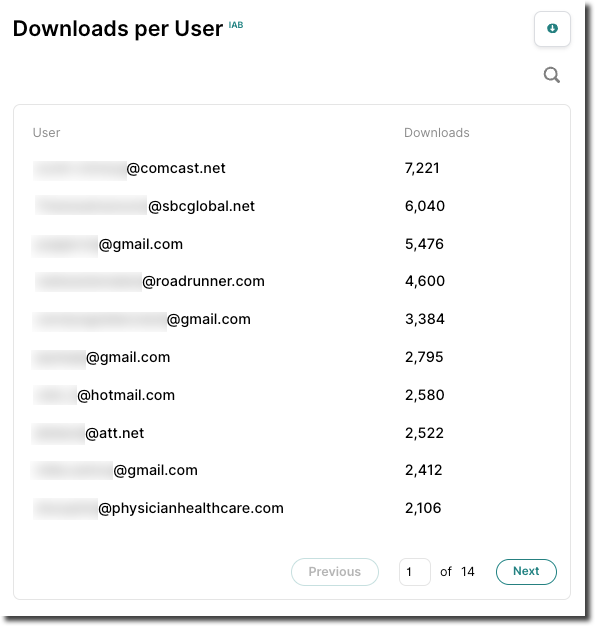Go to the Next page

(526, 571)
